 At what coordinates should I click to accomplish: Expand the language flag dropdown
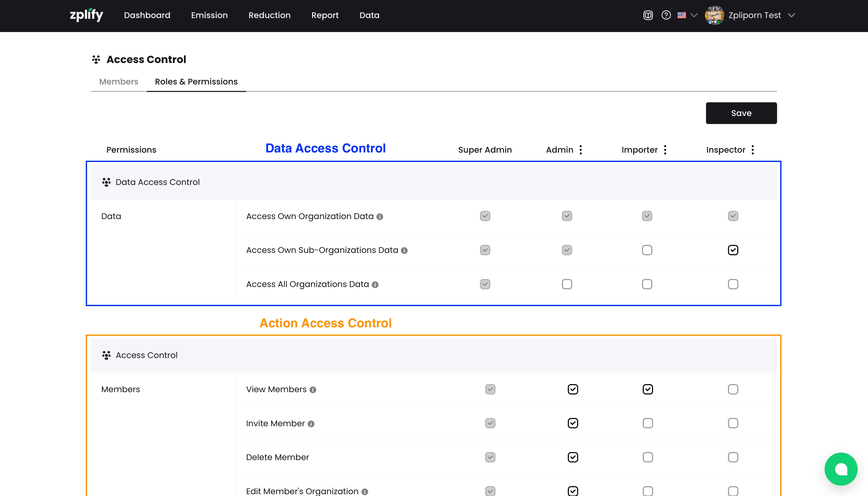point(687,15)
